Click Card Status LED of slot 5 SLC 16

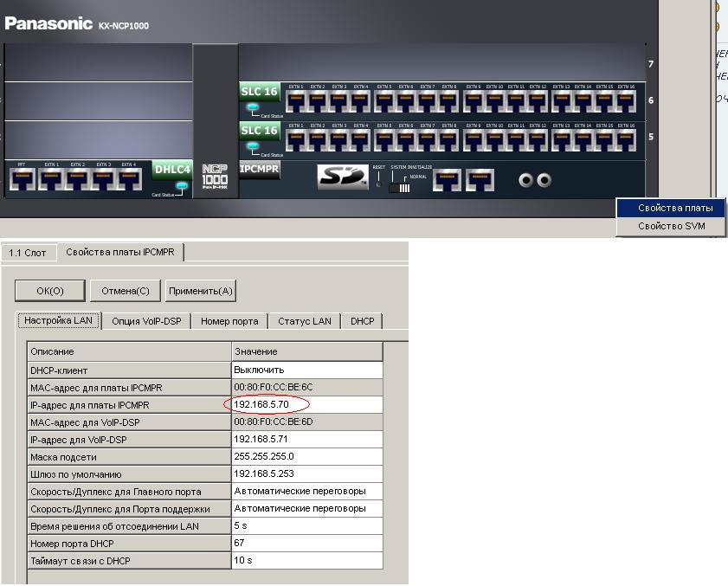[x=253, y=146]
